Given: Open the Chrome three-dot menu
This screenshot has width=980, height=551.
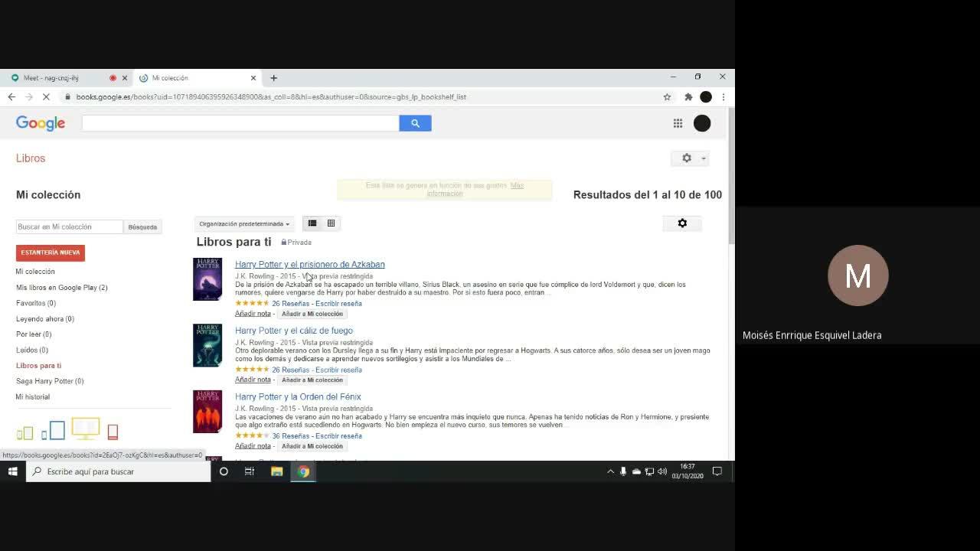Looking at the screenshot, I should click(724, 97).
